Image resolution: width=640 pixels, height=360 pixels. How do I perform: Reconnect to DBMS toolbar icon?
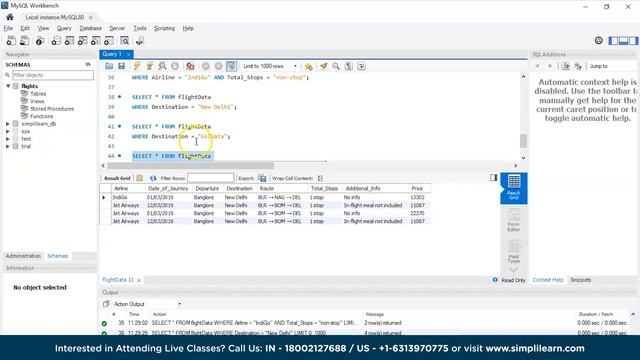pyautogui.click(x=140, y=40)
